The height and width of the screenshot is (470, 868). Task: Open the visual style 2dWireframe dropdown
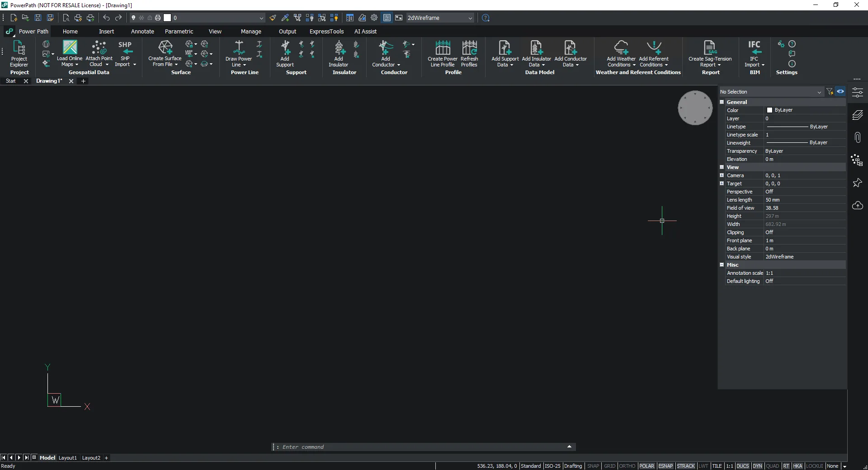pyautogui.click(x=440, y=18)
